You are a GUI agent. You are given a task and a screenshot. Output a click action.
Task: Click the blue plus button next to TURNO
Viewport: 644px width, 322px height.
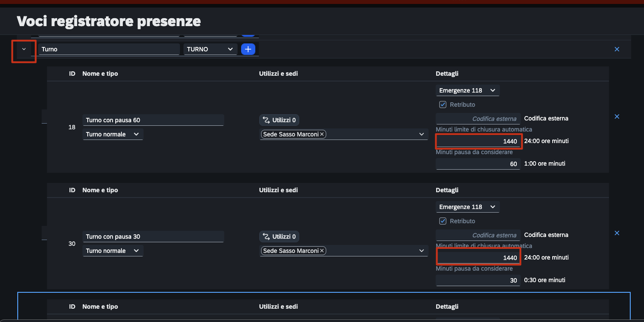[x=248, y=49]
